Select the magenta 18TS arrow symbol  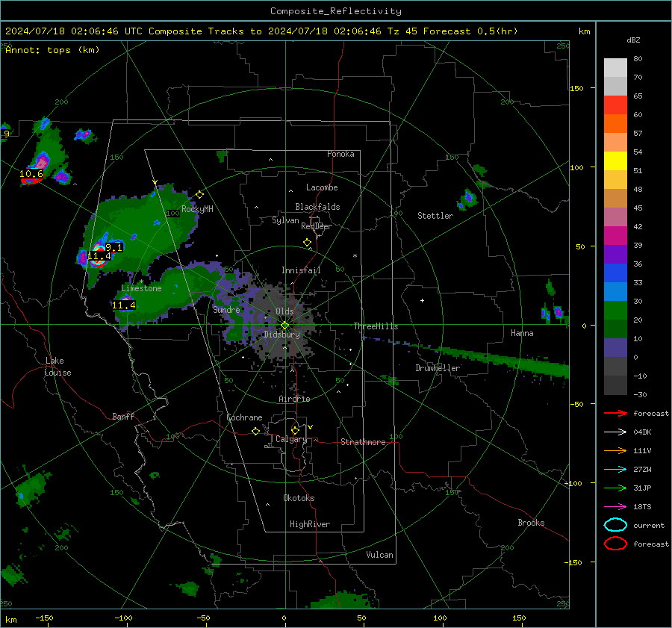click(615, 507)
